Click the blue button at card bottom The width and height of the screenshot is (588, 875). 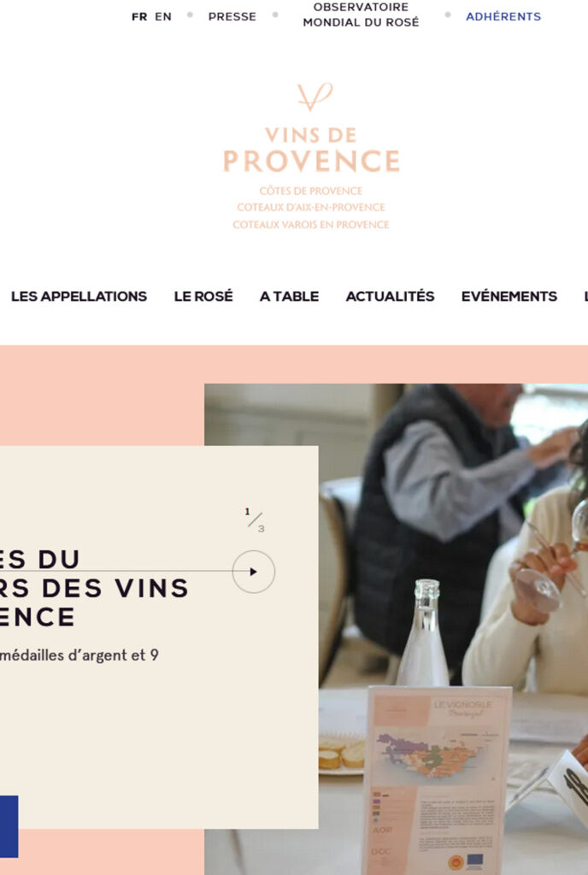(9, 826)
